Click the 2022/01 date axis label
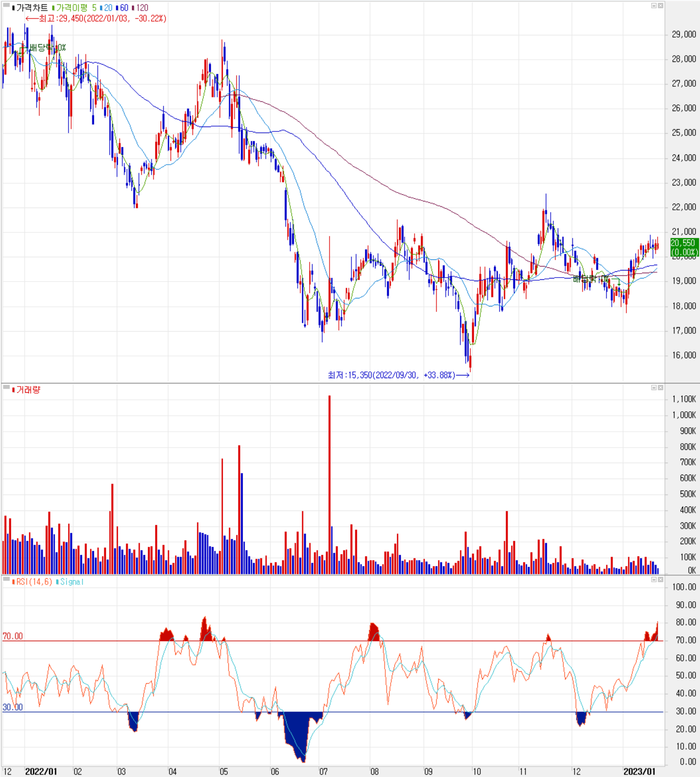 41,772
